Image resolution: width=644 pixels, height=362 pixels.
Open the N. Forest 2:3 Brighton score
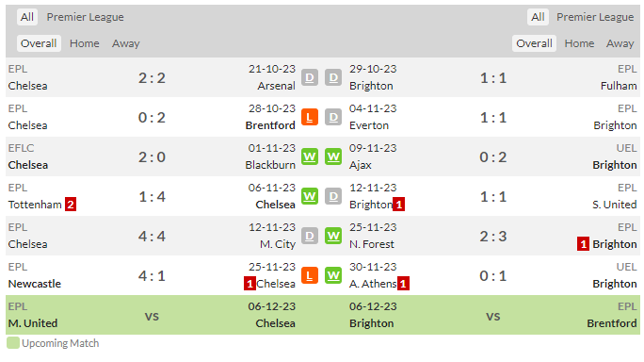pyautogui.click(x=493, y=236)
